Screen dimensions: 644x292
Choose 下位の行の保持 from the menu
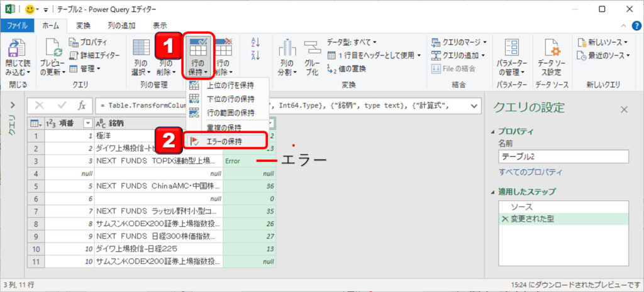(x=227, y=99)
